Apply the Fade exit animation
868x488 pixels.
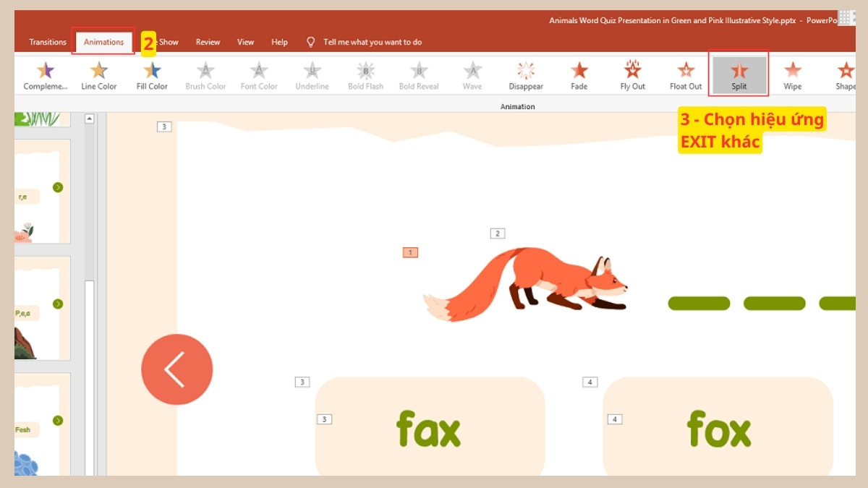click(x=579, y=74)
